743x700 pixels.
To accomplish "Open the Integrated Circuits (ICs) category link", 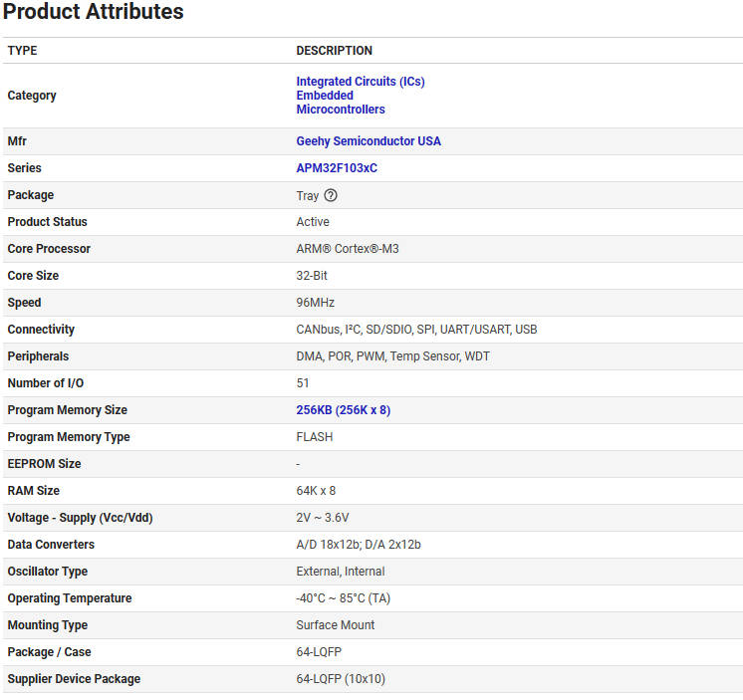I will point(360,82).
